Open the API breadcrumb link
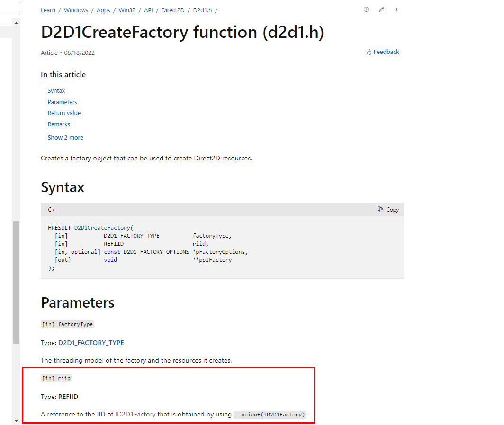This screenshot has width=504, height=425. click(x=149, y=10)
